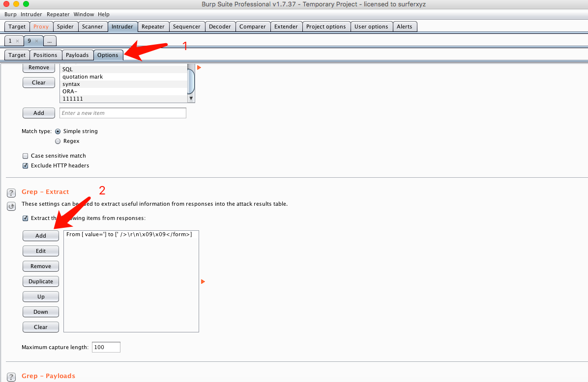The image size is (588, 382).
Task: Open Intruder Options sub-tab
Action: click(x=108, y=55)
